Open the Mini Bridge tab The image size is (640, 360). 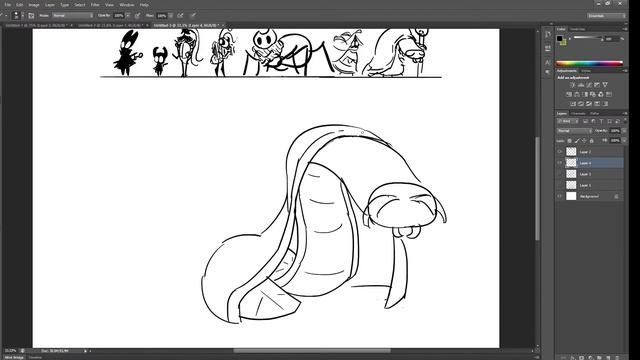[14, 357]
